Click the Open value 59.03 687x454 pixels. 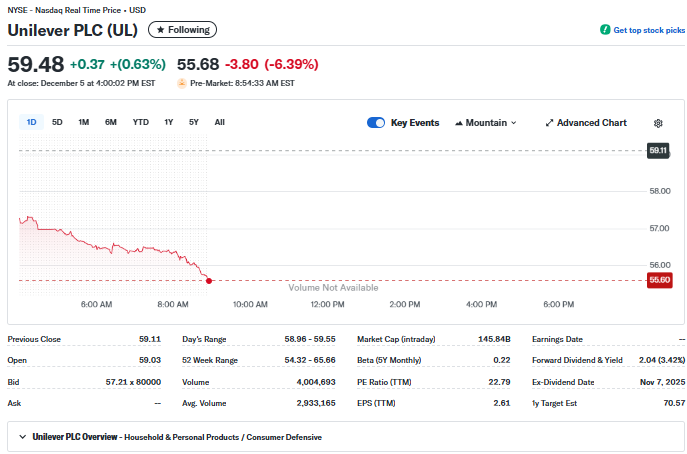(x=150, y=360)
